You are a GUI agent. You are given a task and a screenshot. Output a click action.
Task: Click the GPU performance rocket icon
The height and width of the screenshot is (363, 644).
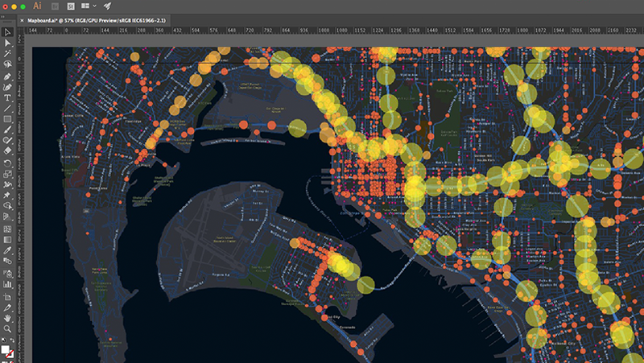tap(107, 6)
